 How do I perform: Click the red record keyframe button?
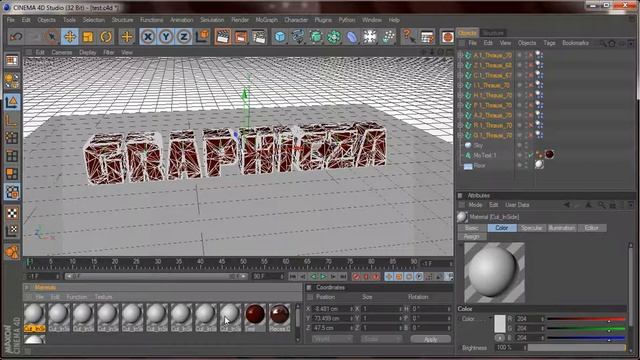(x=356, y=277)
